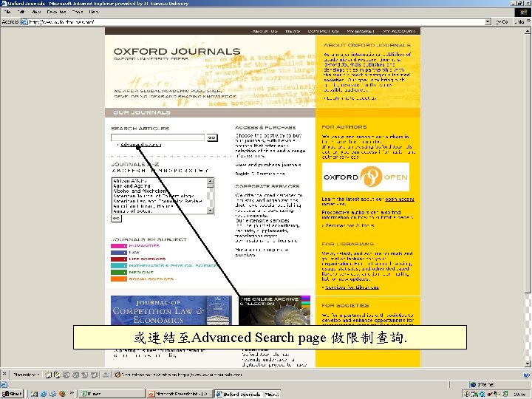532x399 pixels.
Task: Open the Favorites menu
Action: (x=56, y=12)
